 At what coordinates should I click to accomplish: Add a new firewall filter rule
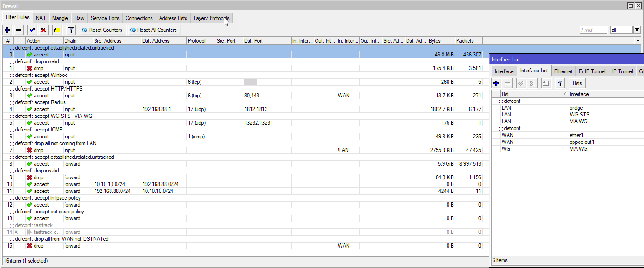click(x=7, y=30)
